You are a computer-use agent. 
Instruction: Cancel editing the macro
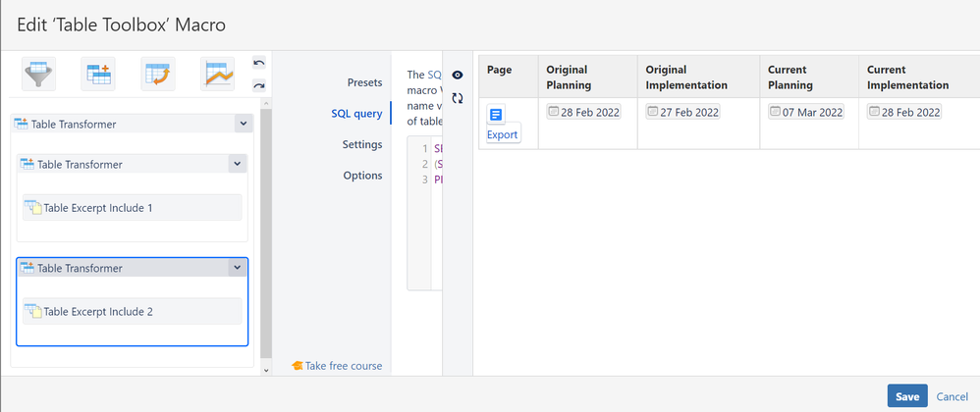click(953, 396)
